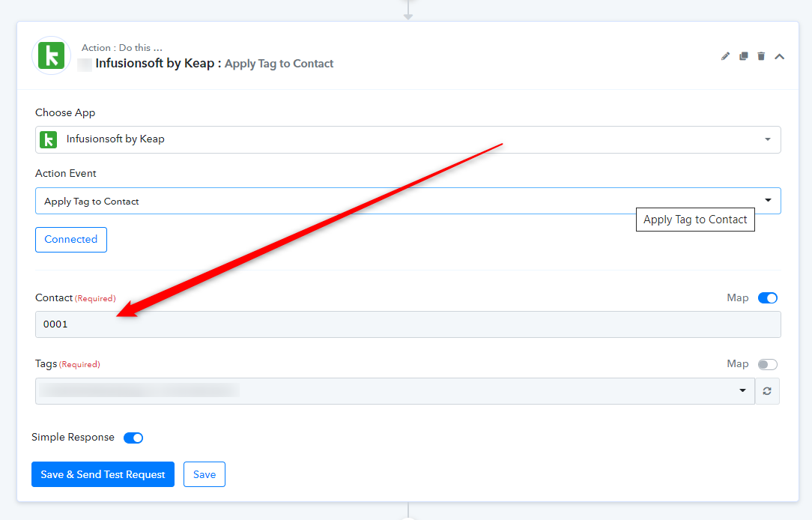Click the 'Apply Tag to Contact' header title
Image resolution: width=812 pixels, height=520 pixels.
coord(279,64)
